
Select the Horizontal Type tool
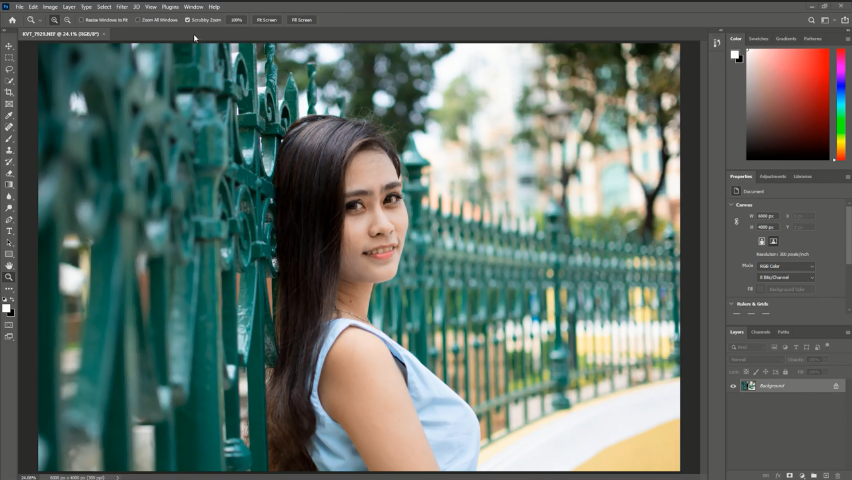point(9,231)
